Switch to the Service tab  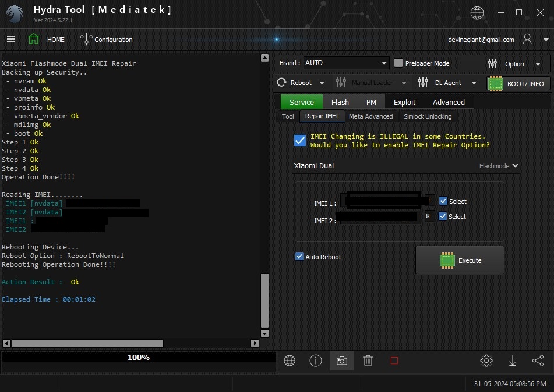pyautogui.click(x=301, y=102)
